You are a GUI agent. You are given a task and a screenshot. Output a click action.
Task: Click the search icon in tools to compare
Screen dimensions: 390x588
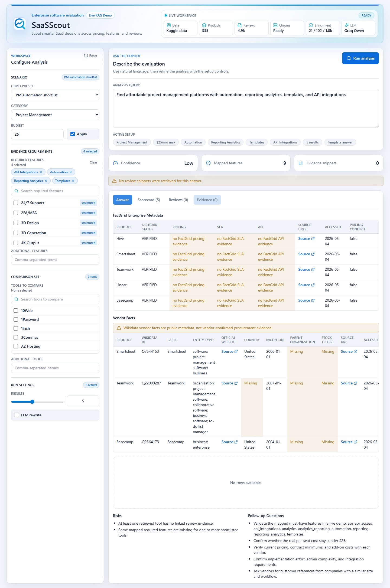click(x=17, y=299)
